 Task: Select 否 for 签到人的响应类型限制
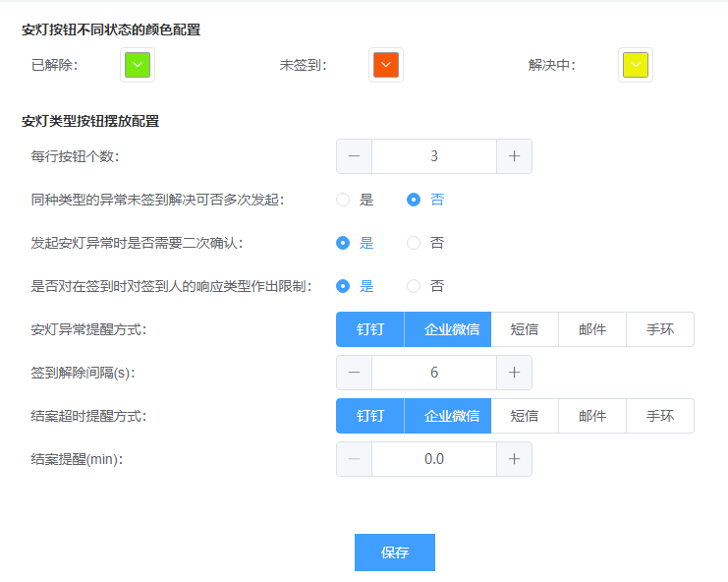coord(414,286)
